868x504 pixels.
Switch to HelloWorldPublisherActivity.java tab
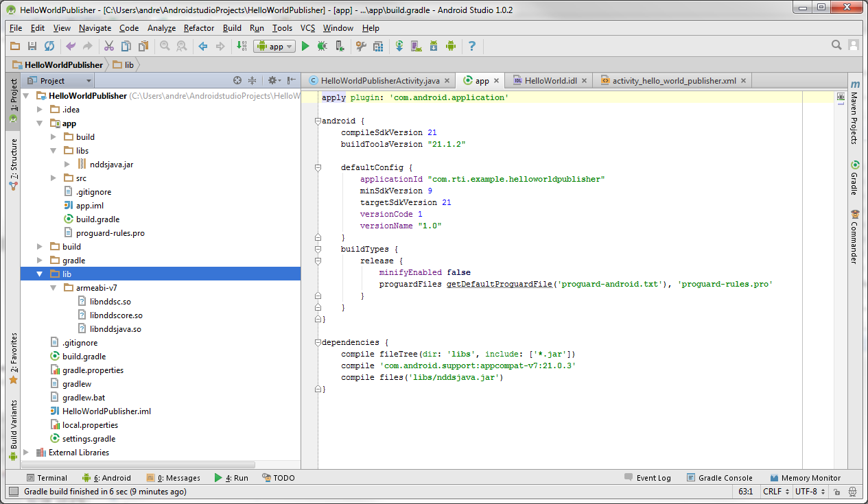click(380, 80)
